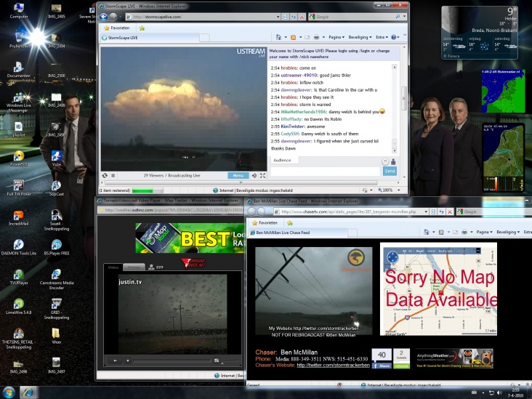Select the Ben McMillan Live Chase Feed tab

[x=298, y=233]
